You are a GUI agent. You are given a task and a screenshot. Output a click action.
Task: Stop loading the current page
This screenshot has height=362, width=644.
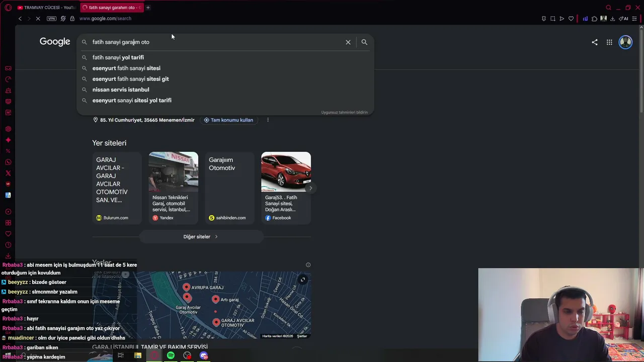coord(38,19)
